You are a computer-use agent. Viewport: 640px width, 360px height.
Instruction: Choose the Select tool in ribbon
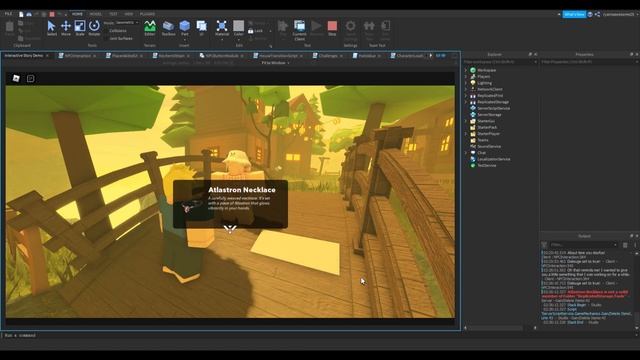click(x=51, y=28)
